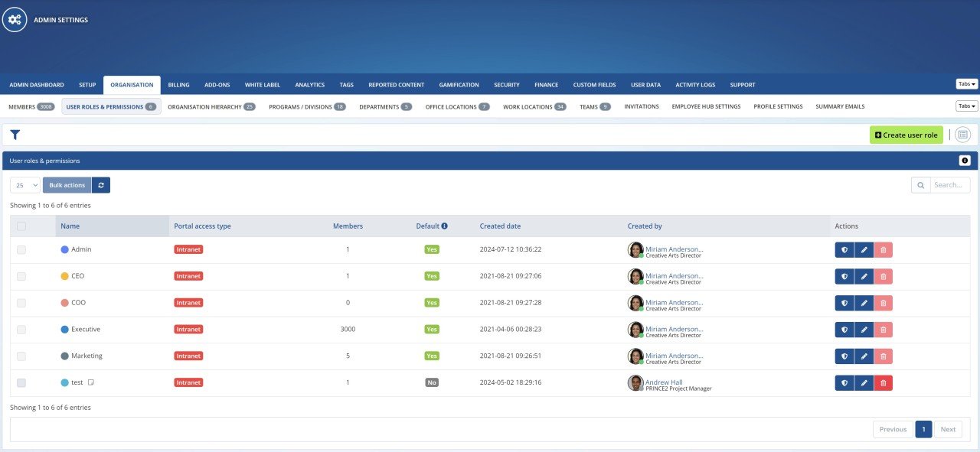
Task: Select the checkbox for the Marketing row
Action: tap(21, 356)
